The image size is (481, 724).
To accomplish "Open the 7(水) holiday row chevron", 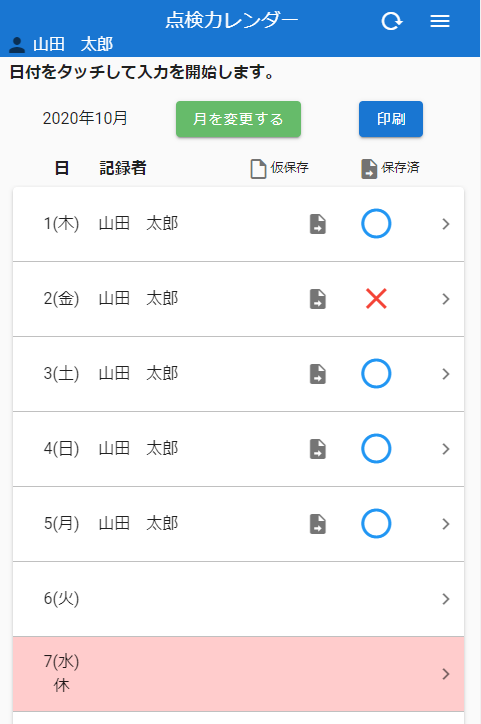I will click(445, 674).
